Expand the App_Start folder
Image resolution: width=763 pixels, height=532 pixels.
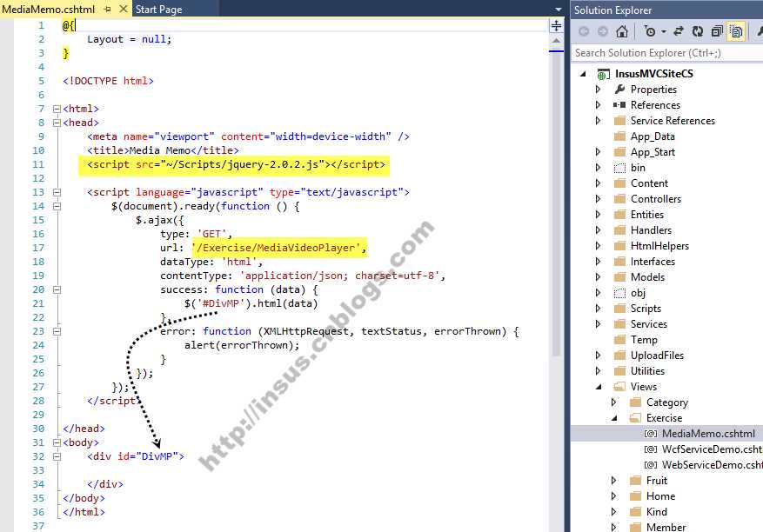[x=598, y=152]
